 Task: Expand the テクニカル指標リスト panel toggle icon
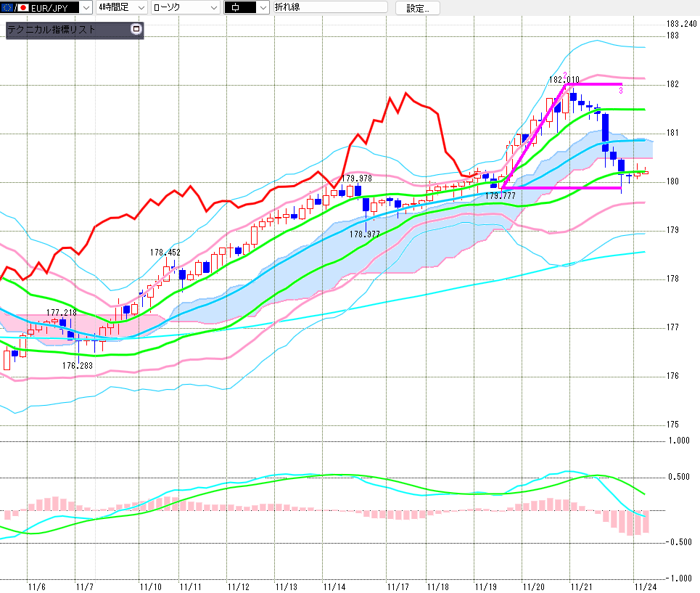136,30
